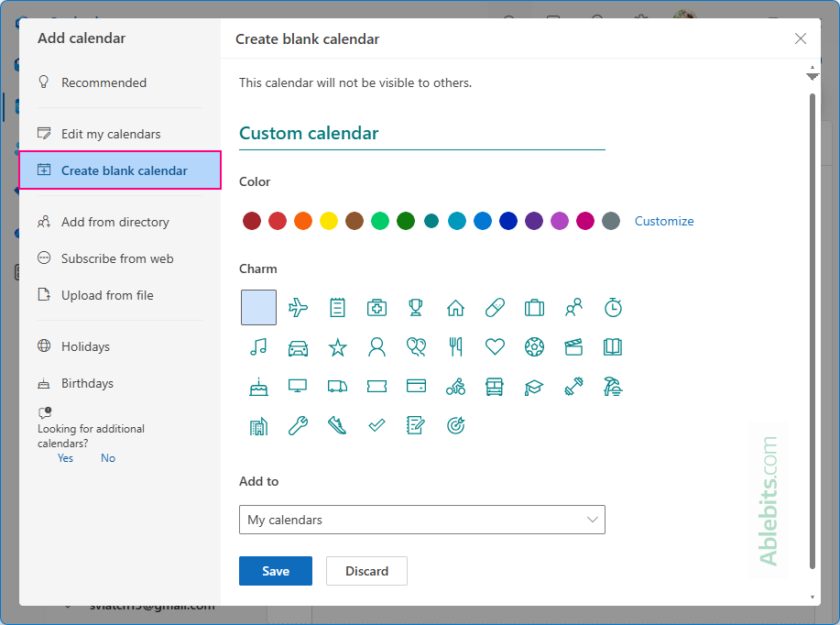The height and width of the screenshot is (625, 840).
Task: Pick the credit card charm
Action: pyautogui.click(x=416, y=386)
